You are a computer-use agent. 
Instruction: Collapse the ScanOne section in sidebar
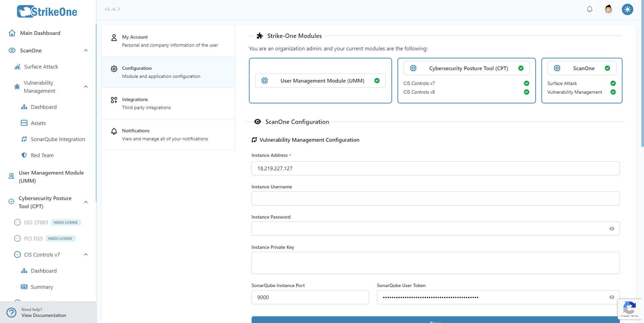(86, 50)
